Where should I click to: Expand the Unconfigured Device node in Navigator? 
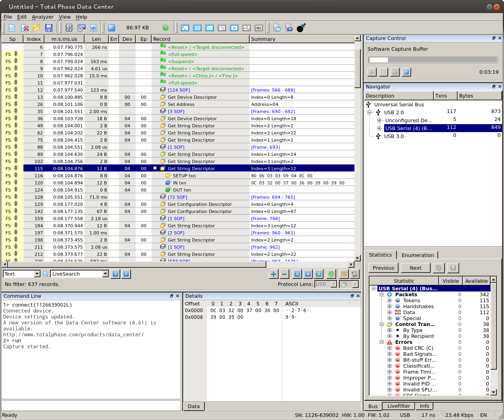[x=379, y=120]
